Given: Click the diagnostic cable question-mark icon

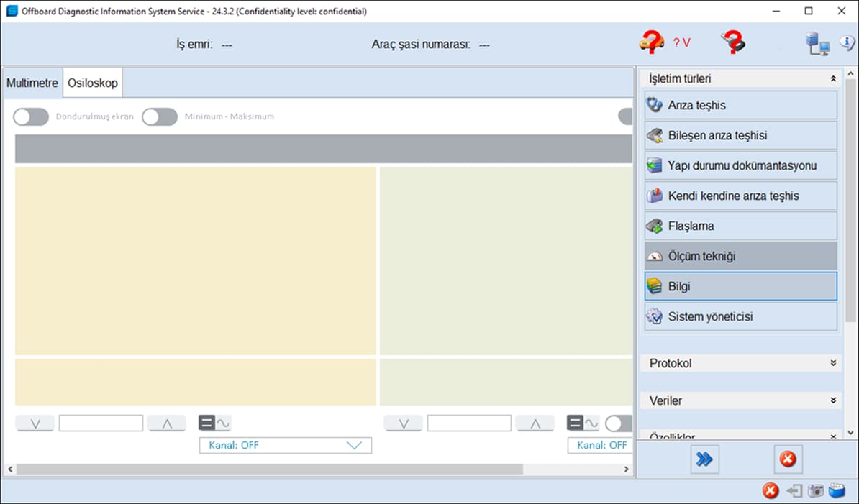Looking at the screenshot, I should pos(733,42).
